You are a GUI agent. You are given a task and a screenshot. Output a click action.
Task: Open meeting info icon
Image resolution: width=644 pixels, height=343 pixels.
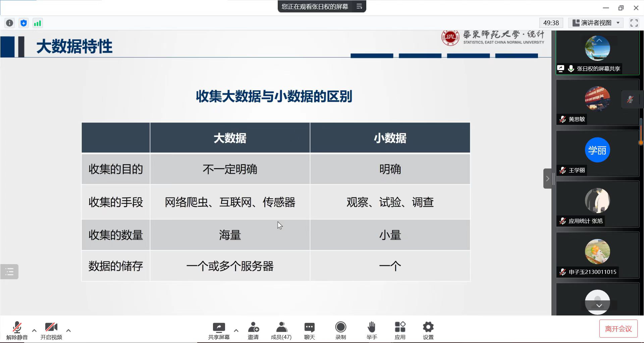[x=10, y=23]
